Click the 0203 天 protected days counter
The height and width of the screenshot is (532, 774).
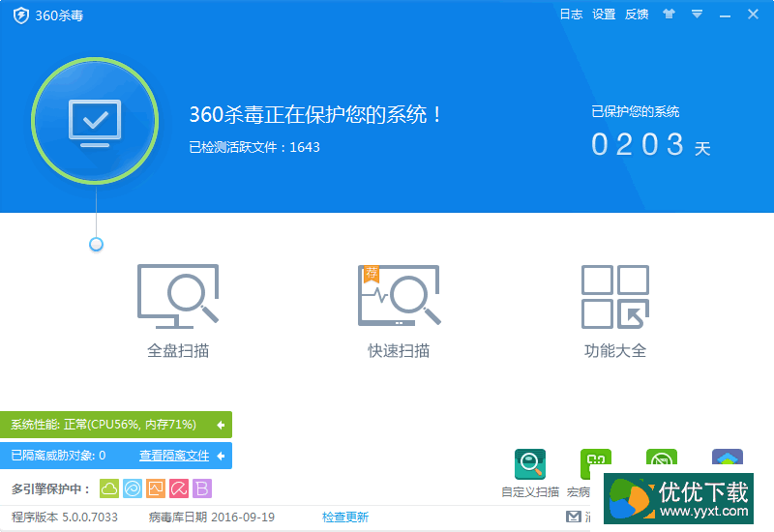click(650, 144)
